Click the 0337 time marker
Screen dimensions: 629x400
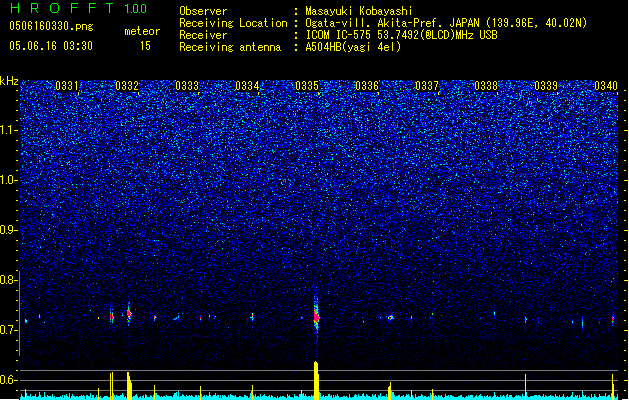coord(427,86)
